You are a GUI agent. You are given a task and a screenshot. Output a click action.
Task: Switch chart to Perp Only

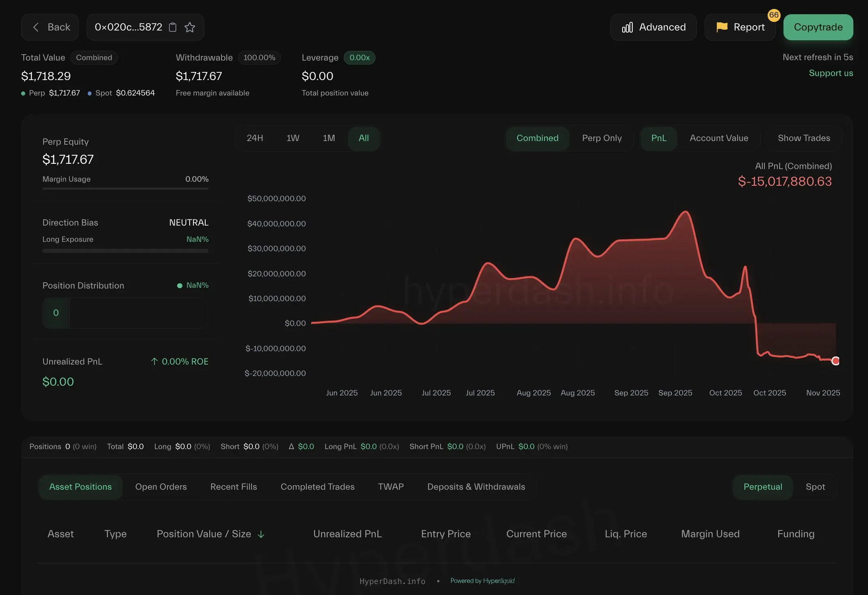602,138
